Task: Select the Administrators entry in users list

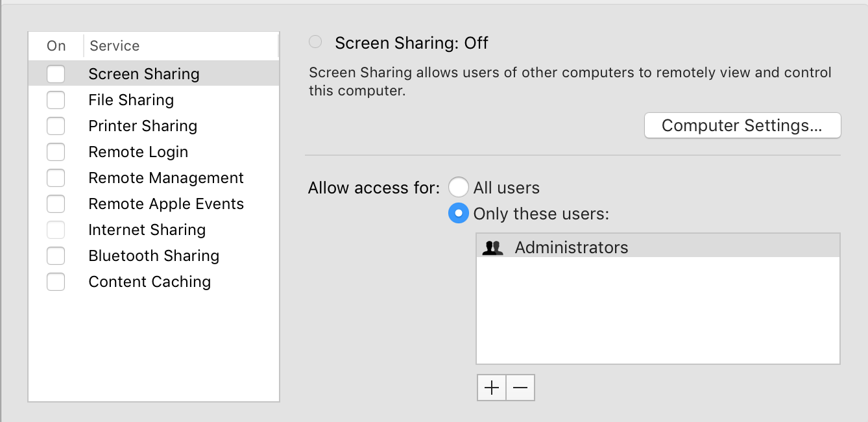Action: 572,247
